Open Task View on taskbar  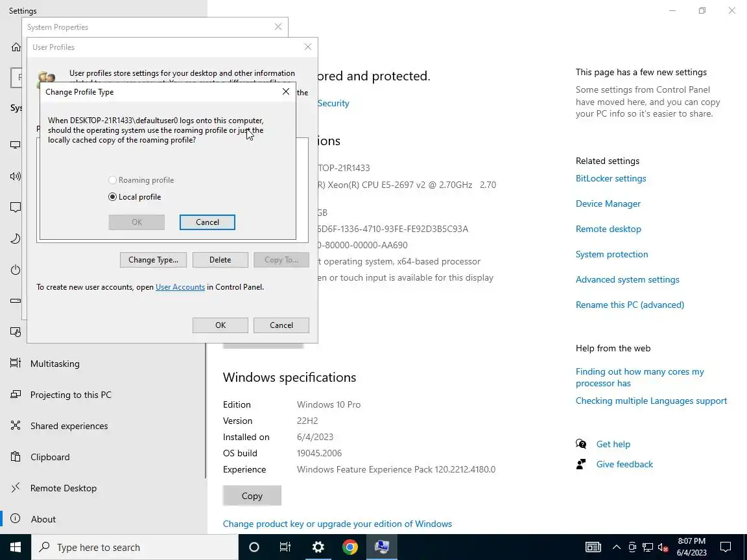(285, 547)
